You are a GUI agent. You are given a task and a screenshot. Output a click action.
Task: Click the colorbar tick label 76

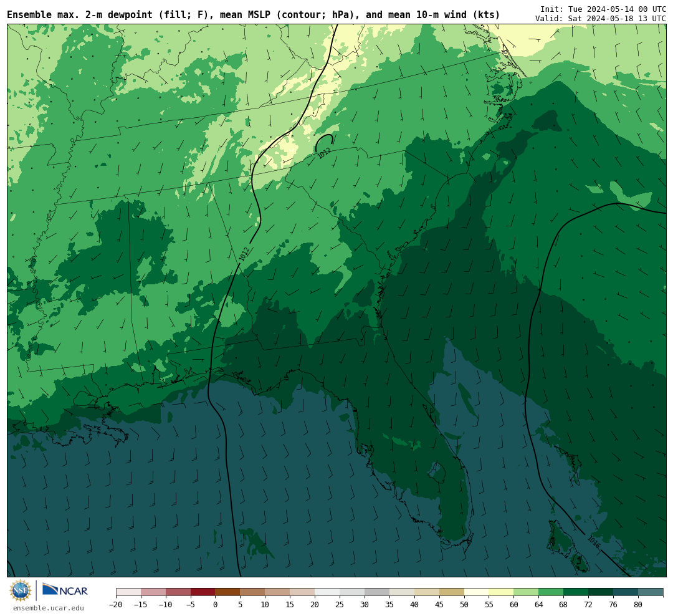click(x=614, y=604)
